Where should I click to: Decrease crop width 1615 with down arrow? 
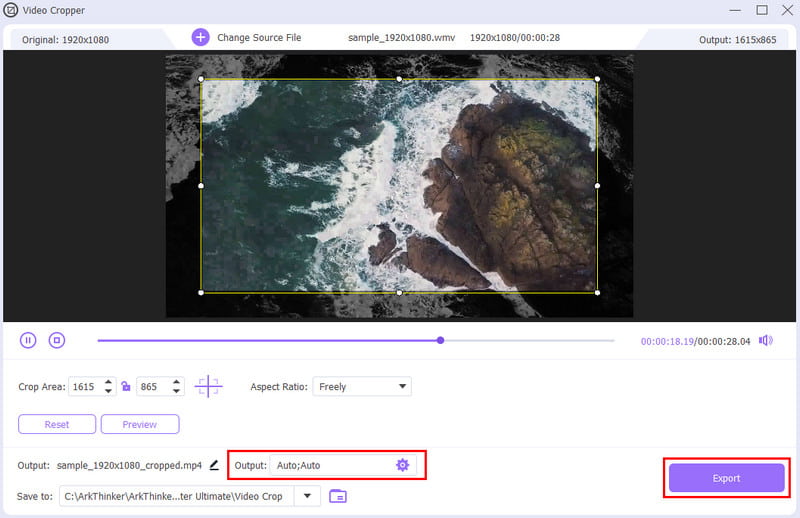tap(108, 391)
